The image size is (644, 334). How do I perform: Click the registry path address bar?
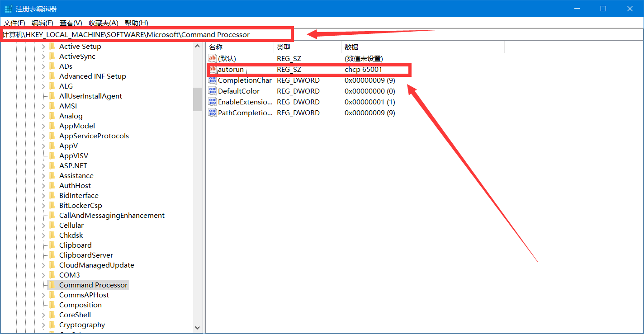322,34
